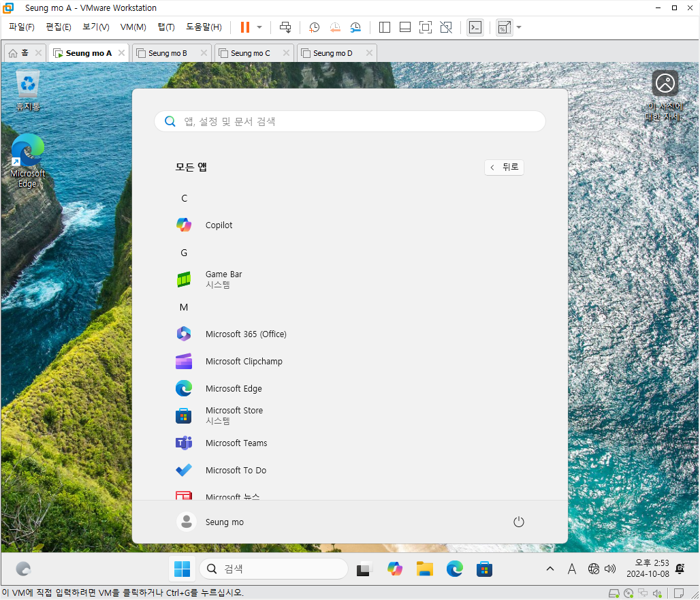Open the 파일(F) menu
Screen dimensions: 700x600
coord(21,27)
